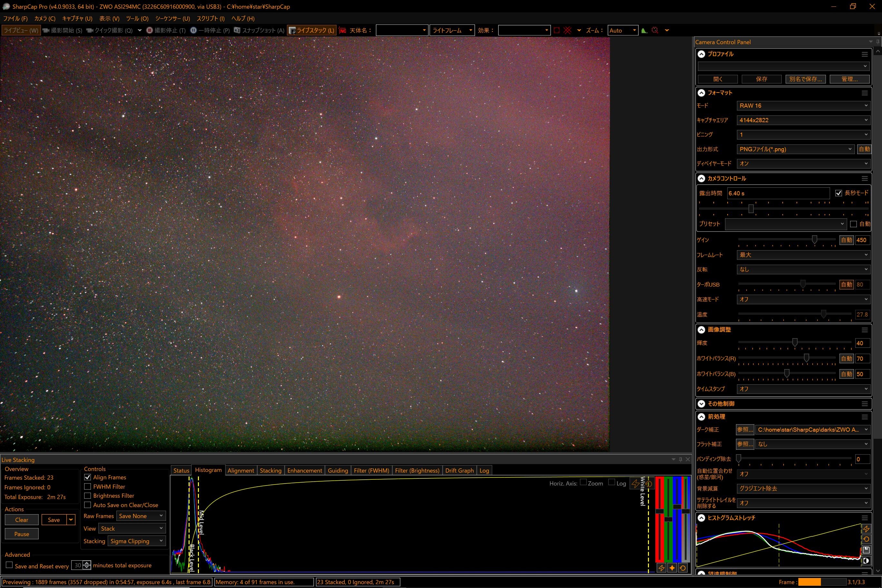Viewport: 882px width, 588px height.
Task: Click the auto-stretch lightning icon in ヒストグラムストレッチ
Action: pos(866,529)
